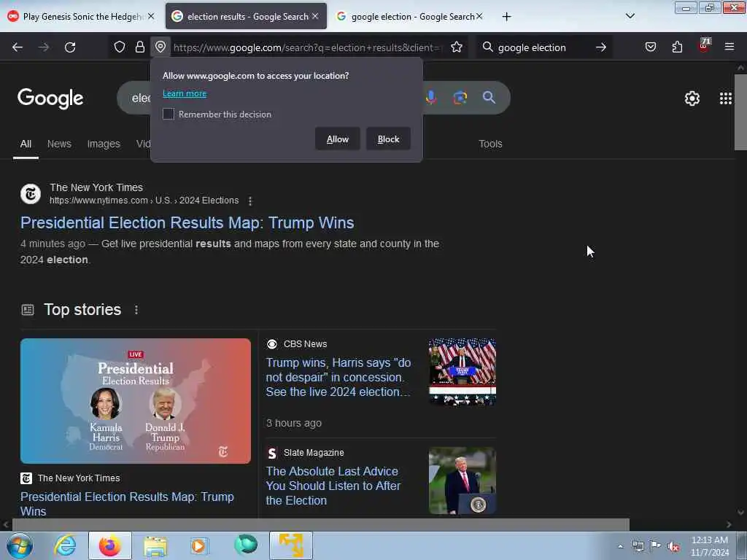Block the location access request
The width and height of the screenshot is (747, 560).
388,139
